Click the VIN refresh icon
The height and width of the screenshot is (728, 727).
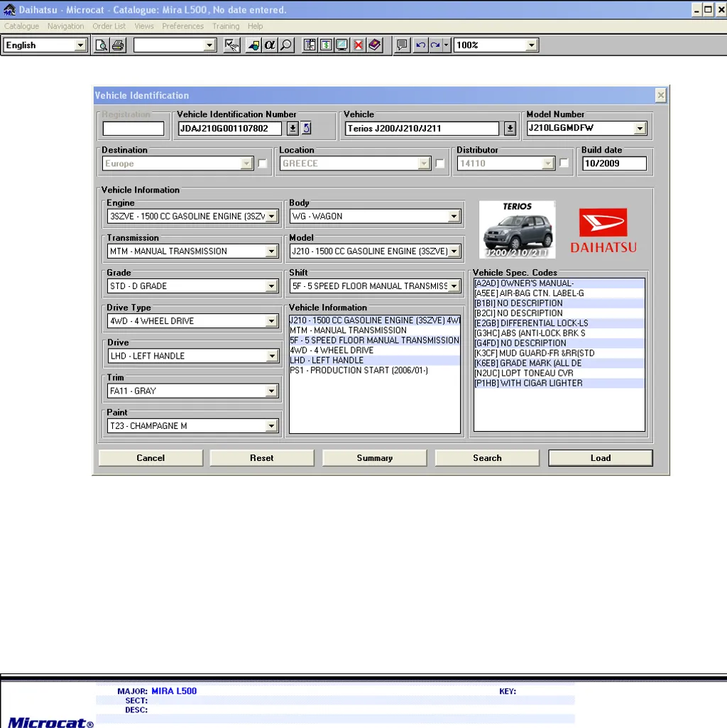(307, 128)
